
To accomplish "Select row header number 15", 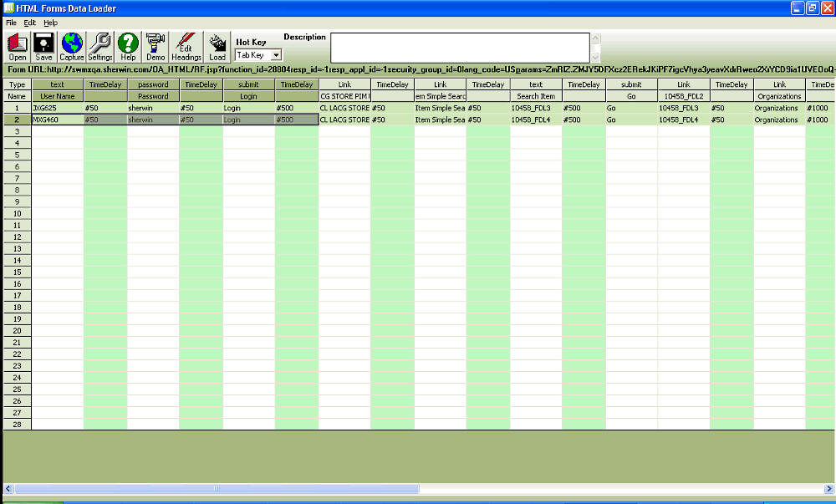I will tap(17, 272).
